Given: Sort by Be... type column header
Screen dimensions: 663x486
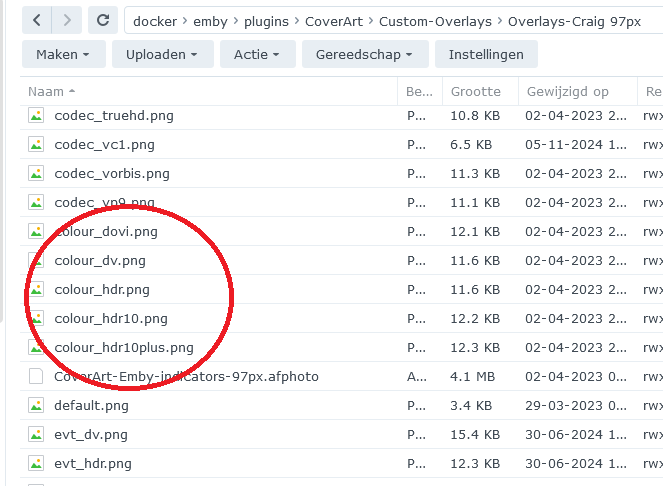Looking at the screenshot, I should tap(419, 91).
